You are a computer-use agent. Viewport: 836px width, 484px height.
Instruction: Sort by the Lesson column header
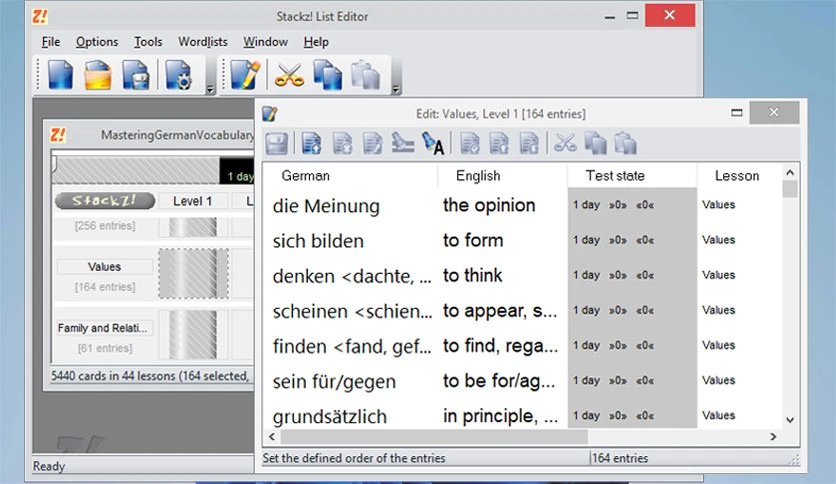(x=739, y=176)
